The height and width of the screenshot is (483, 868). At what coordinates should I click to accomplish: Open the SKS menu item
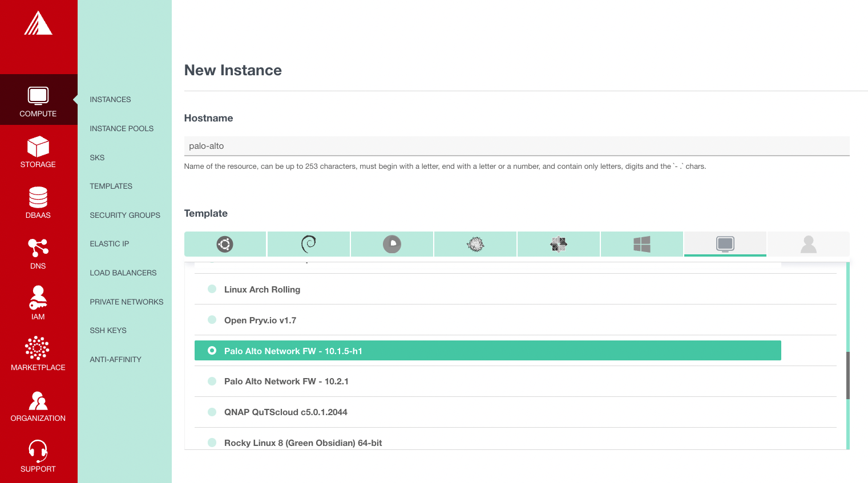pos(97,157)
